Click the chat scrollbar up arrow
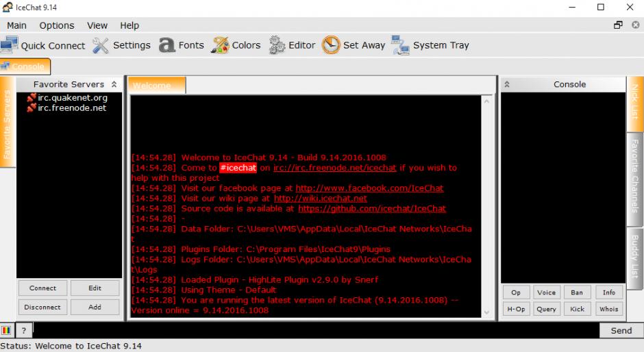 486,101
